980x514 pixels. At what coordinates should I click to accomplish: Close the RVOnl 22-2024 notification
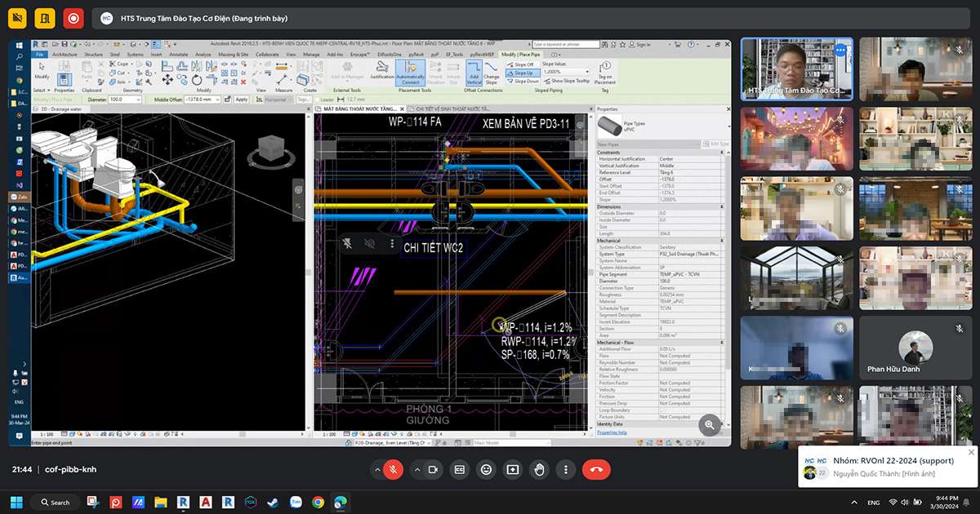click(x=971, y=451)
